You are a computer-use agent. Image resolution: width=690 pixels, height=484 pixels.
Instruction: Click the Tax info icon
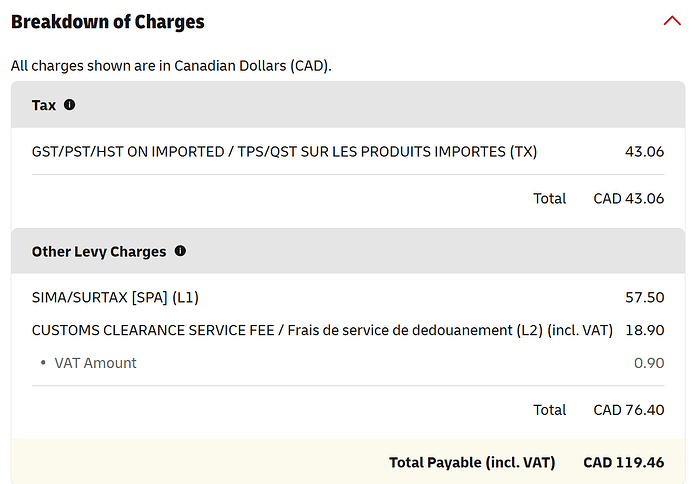pos(70,105)
